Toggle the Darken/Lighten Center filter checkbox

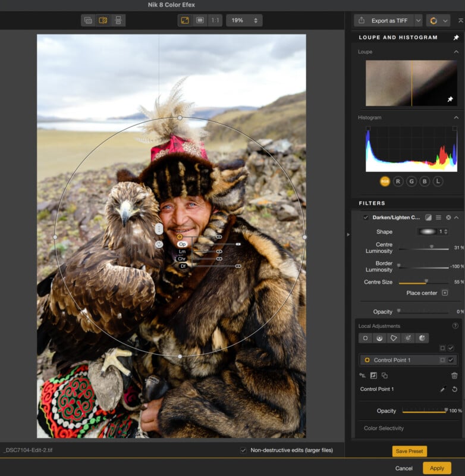click(366, 217)
